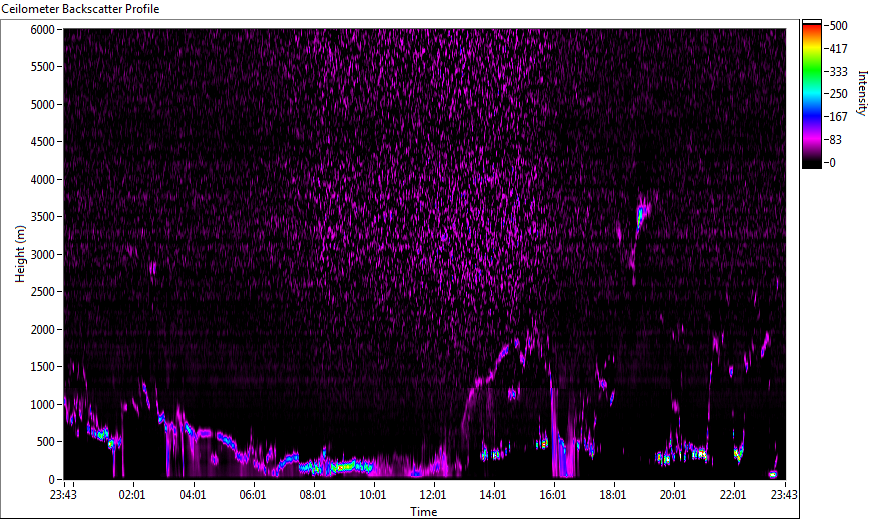Screen dimensions: 872x519
Task: Click the -250 intensity scale value
Action: (x=837, y=94)
